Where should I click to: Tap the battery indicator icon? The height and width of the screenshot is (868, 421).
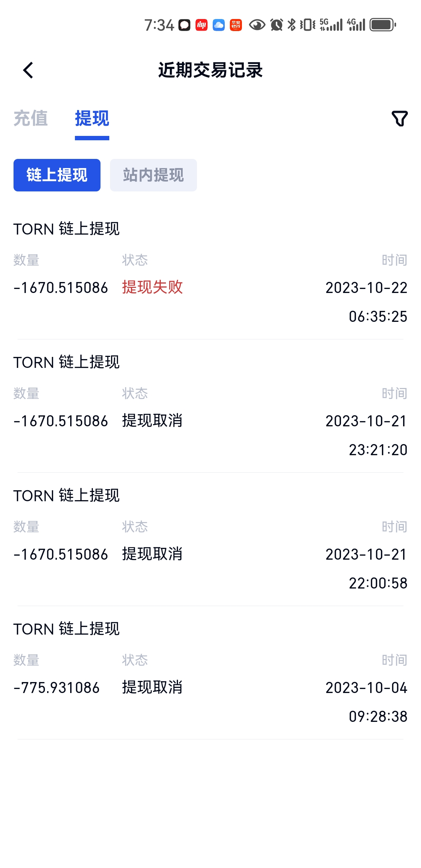click(x=383, y=25)
